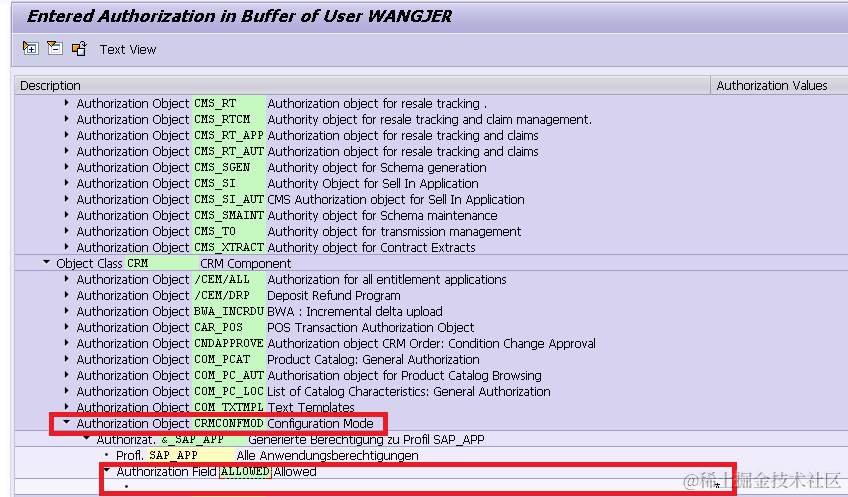Viewport: 848px width, 497px height.
Task: Expand the CMS_RT_AUT authorization object node
Action: pos(67,151)
